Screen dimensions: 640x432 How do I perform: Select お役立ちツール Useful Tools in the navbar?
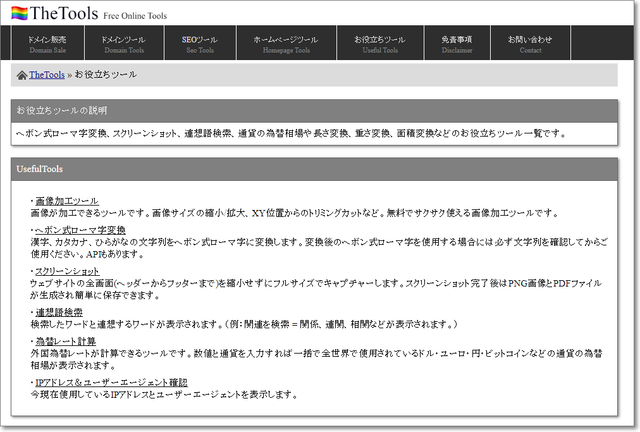[x=379, y=43]
